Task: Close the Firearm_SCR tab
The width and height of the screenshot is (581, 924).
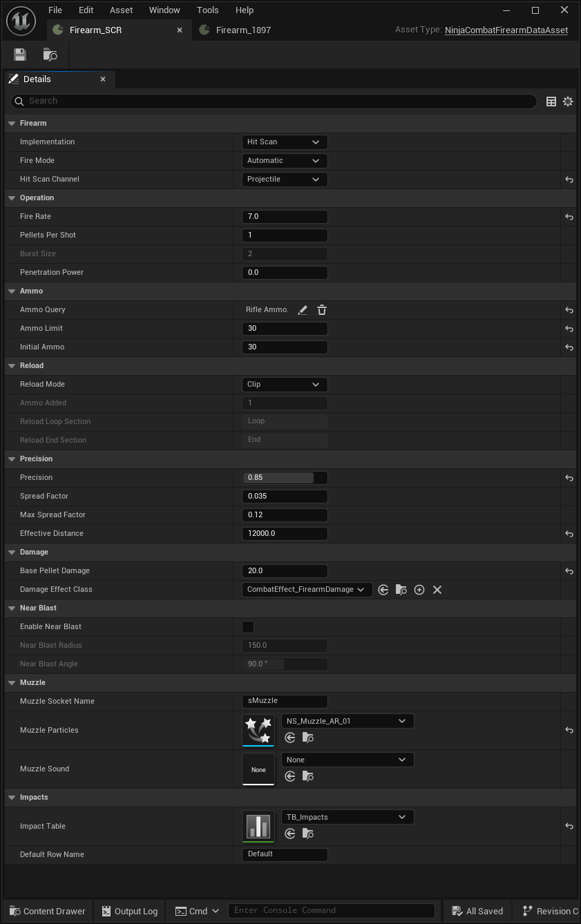Action: pyautogui.click(x=180, y=30)
